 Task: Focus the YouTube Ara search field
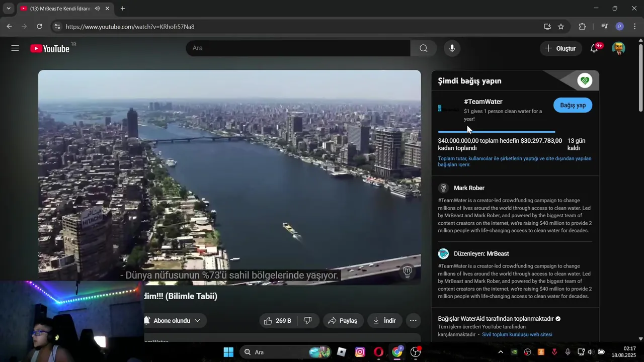click(x=298, y=48)
